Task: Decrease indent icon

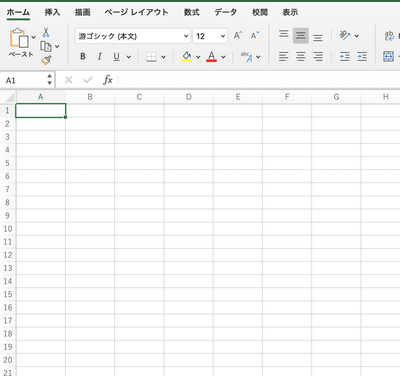Action: click(345, 57)
